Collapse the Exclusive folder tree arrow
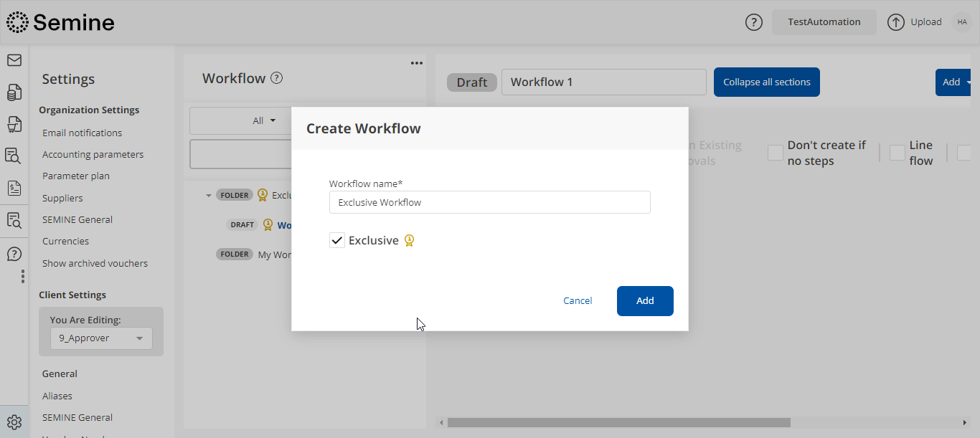 209,195
